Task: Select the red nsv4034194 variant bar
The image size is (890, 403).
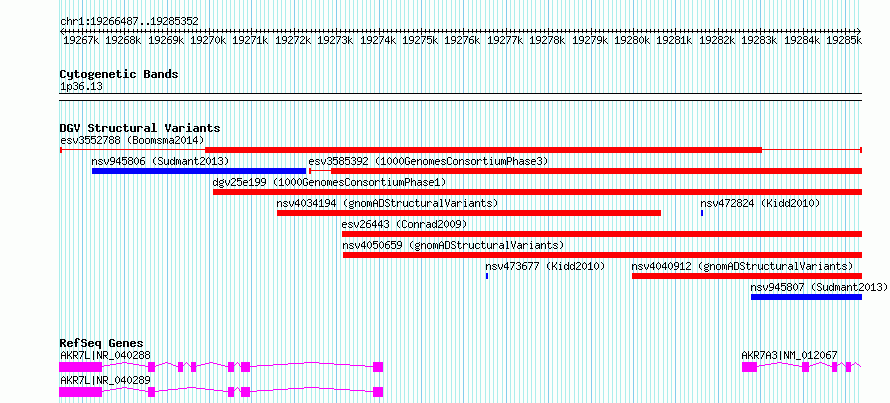Action: pos(469,213)
